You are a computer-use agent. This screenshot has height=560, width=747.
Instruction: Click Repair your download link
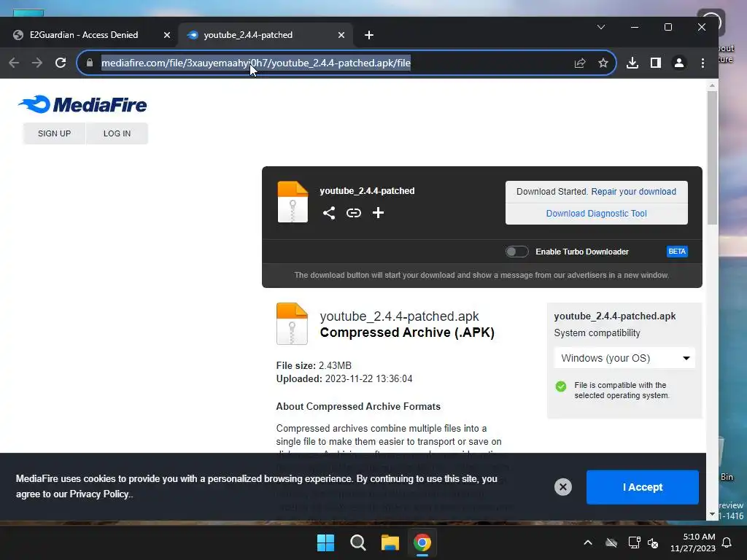[633, 192]
